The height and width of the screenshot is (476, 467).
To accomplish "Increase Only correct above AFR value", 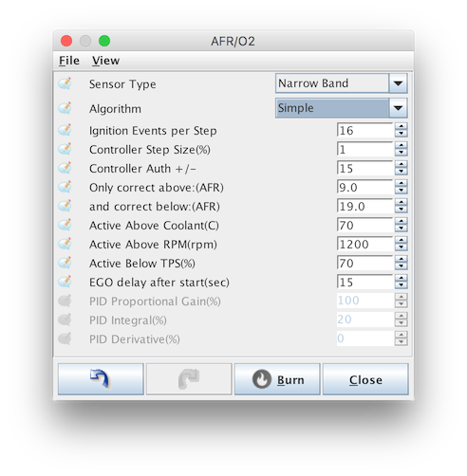I will click(401, 183).
